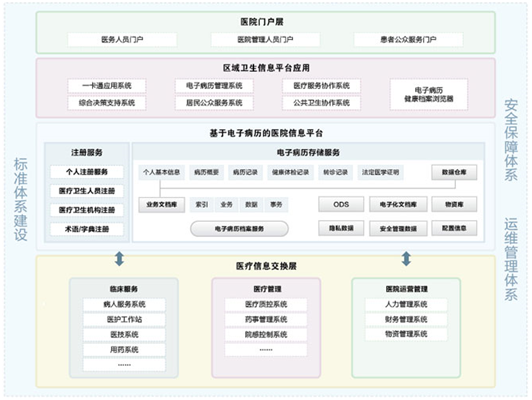This screenshot has height=400, width=532.
Task: Select 综合决策支持系统 box
Action: click(x=107, y=103)
